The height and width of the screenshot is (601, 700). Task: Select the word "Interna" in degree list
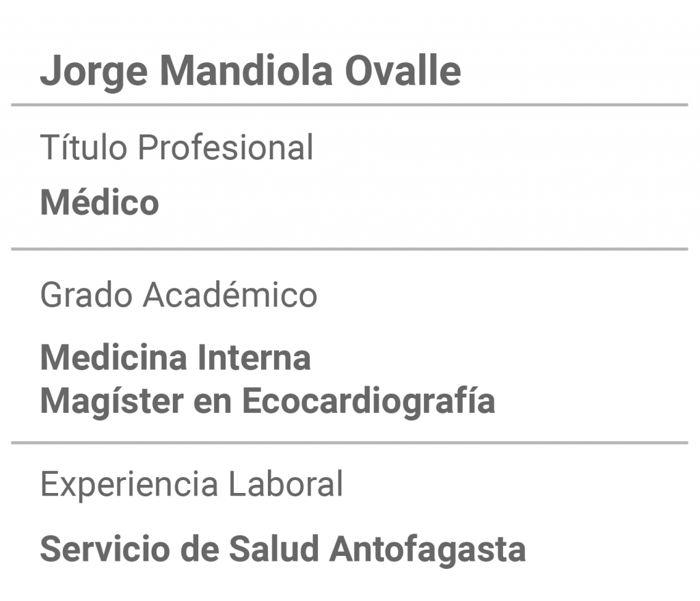pyautogui.click(x=254, y=358)
